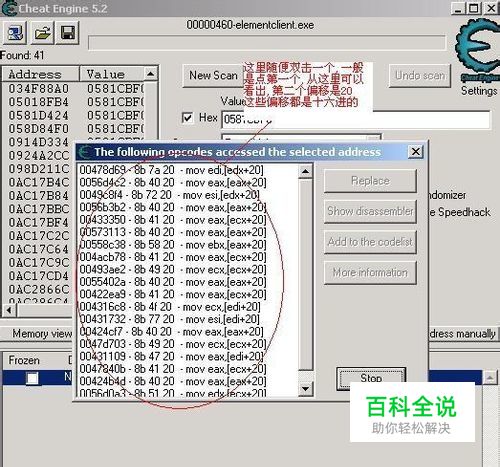Viewport: 500px width, 467px height.
Task: Click Show disassembler button
Action: pyautogui.click(x=370, y=211)
